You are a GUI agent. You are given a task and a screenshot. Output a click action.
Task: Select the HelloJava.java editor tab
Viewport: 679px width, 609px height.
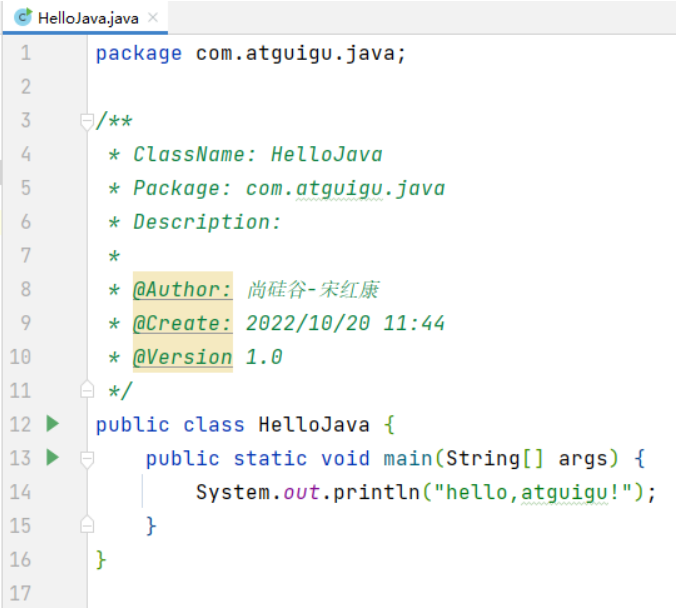click(x=85, y=18)
